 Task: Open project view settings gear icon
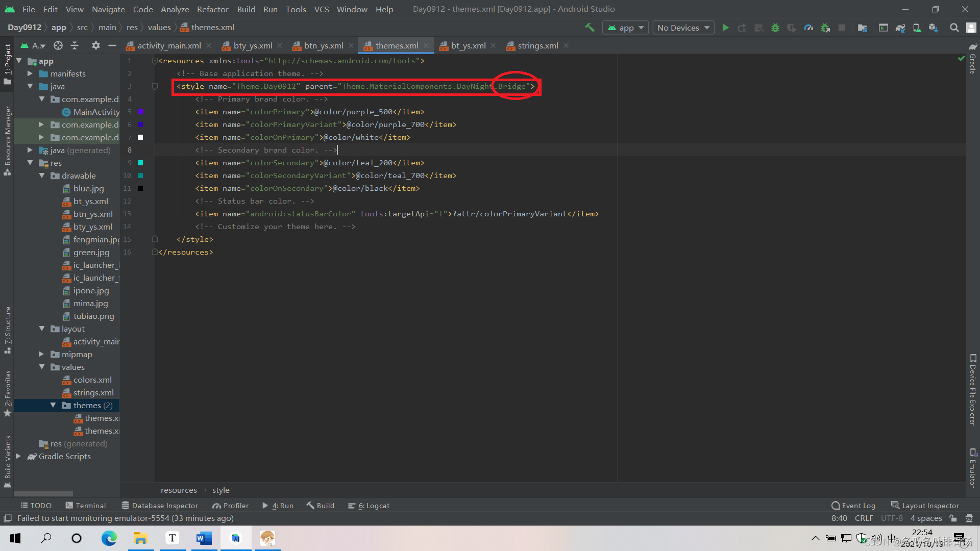tap(95, 45)
